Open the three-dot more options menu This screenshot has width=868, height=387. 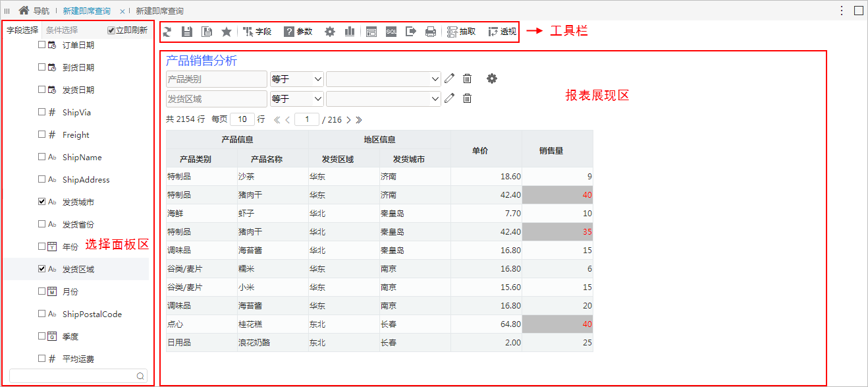[x=842, y=11]
